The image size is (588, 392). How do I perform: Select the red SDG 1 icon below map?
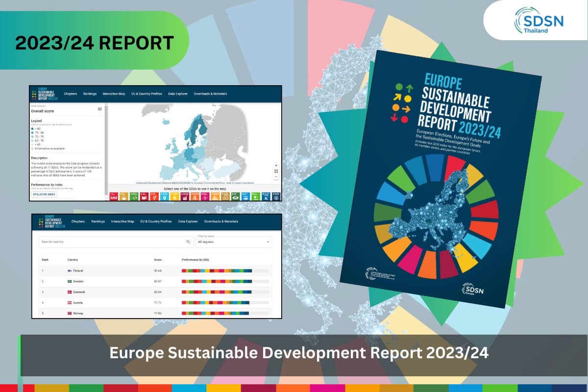coord(114,196)
